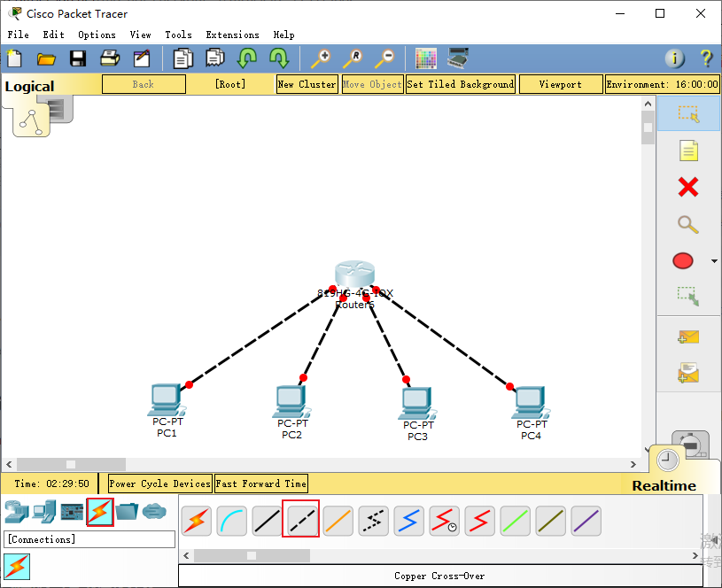Image resolution: width=722 pixels, height=588 pixels.
Task: Choose the Select tool in the right panel
Action: tap(688, 113)
